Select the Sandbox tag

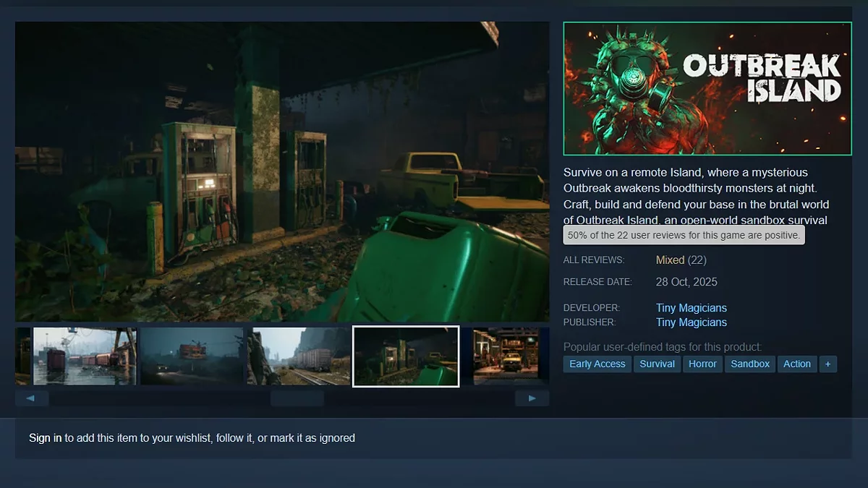(749, 364)
